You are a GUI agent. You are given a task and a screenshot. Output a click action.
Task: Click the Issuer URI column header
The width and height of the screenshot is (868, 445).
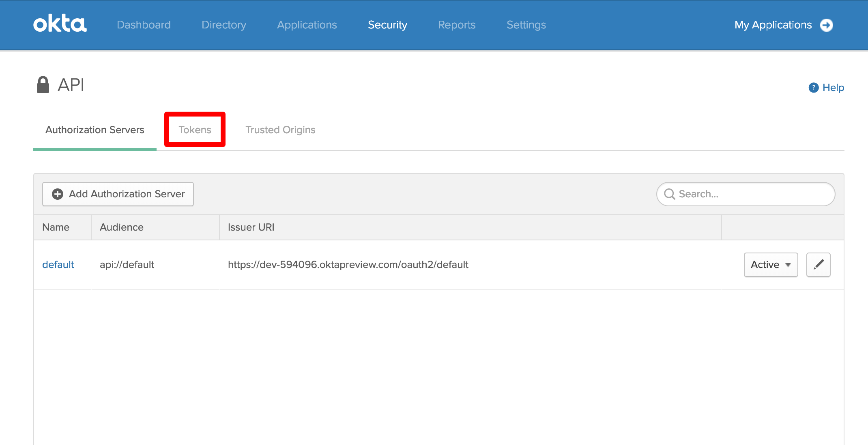tap(251, 227)
